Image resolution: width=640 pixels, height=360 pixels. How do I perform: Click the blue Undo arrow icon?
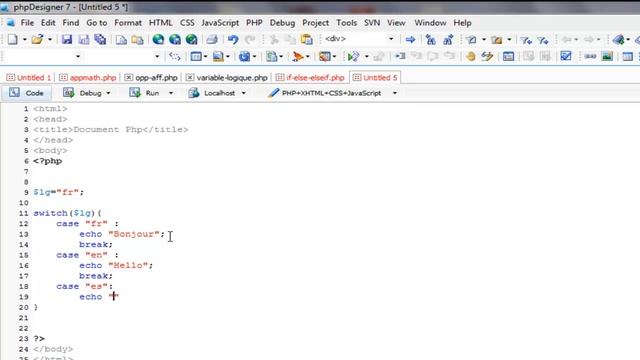tap(233, 39)
